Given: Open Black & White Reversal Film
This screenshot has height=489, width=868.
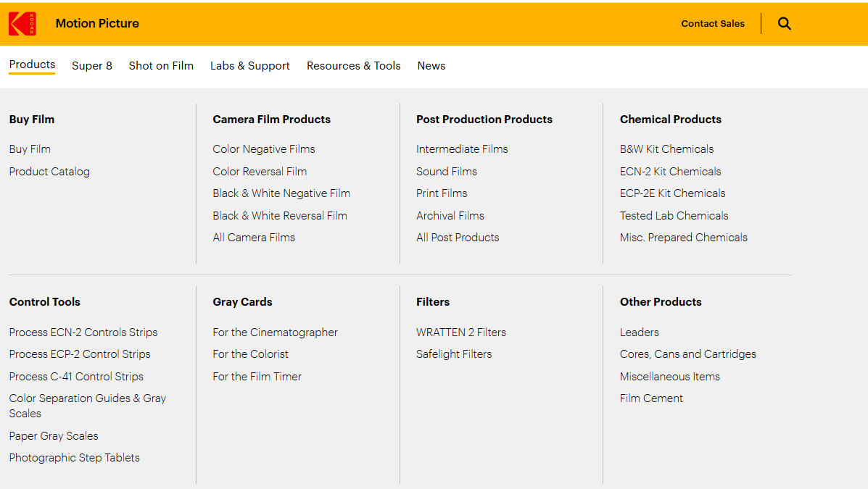Looking at the screenshot, I should pos(280,216).
